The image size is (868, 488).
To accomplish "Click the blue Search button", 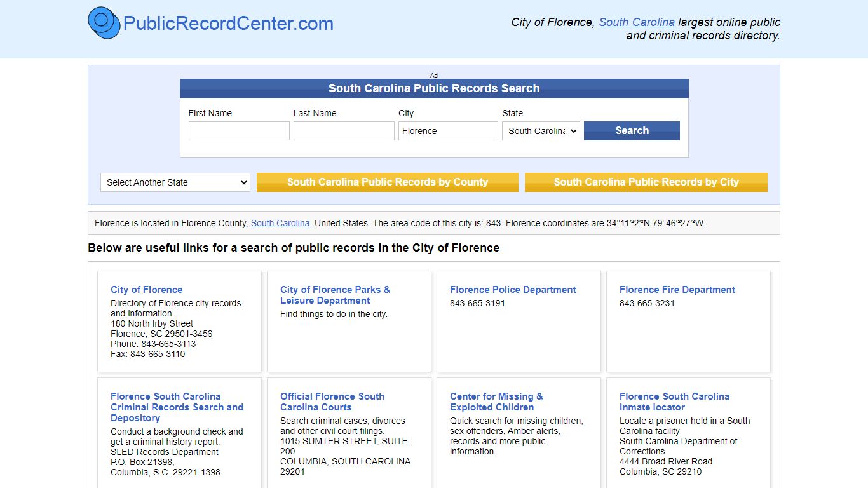I will (x=632, y=131).
